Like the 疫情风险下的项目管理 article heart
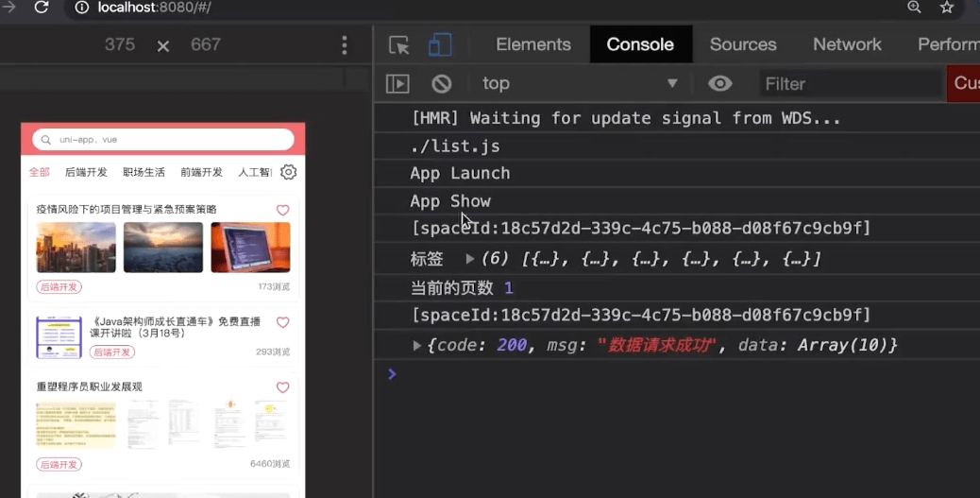The width and height of the screenshot is (980, 498). click(282, 210)
